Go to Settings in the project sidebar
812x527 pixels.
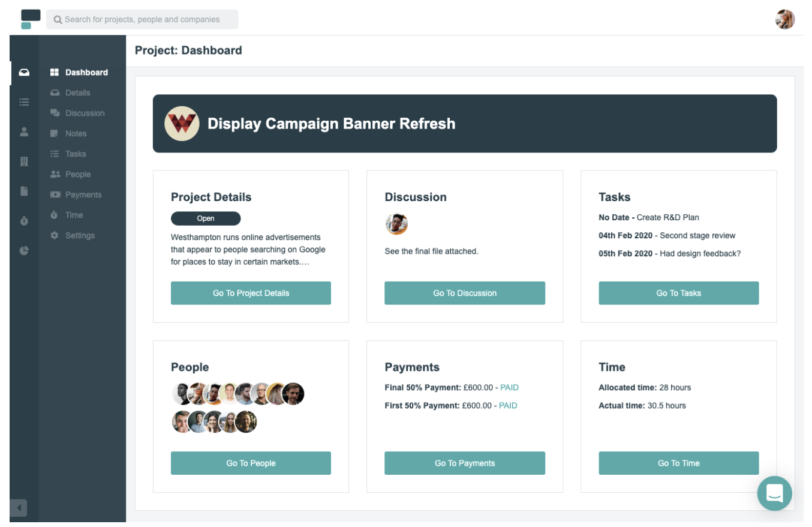[x=80, y=236]
